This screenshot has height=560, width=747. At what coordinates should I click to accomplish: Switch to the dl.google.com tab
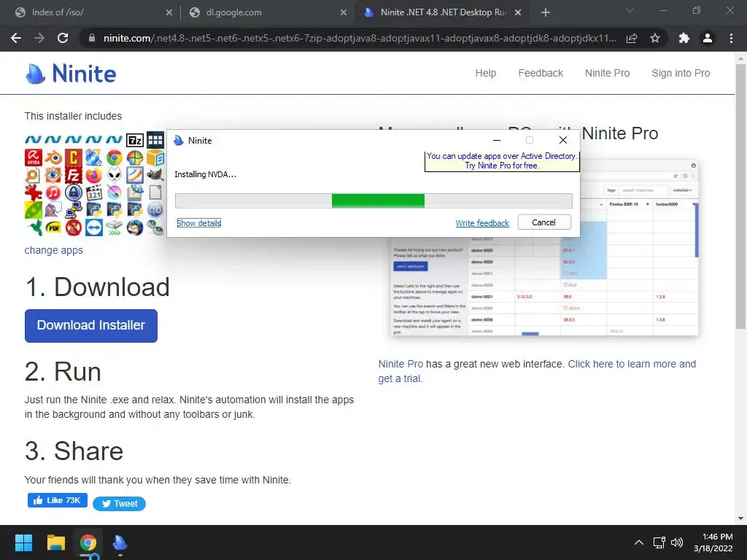[268, 12]
